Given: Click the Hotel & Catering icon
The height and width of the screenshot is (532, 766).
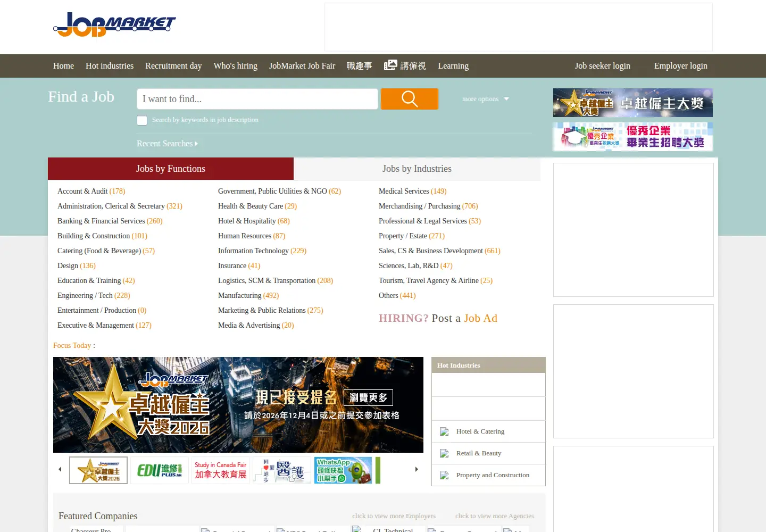Looking at the screenshot, I should (x=444, y=431).
